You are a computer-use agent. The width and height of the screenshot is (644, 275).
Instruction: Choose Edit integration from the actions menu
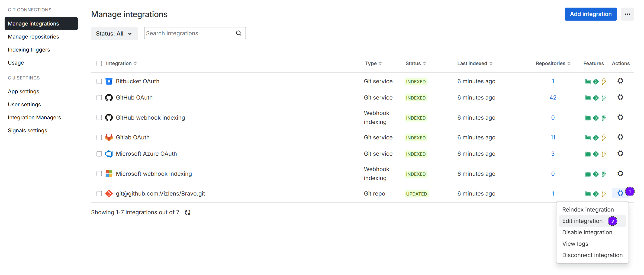(x=582, y=221)
